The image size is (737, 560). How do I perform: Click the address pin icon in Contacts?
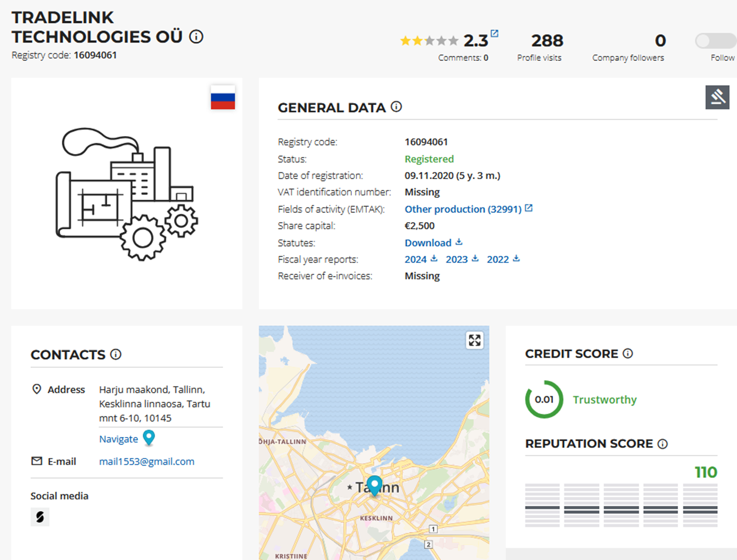pos(36,389)
